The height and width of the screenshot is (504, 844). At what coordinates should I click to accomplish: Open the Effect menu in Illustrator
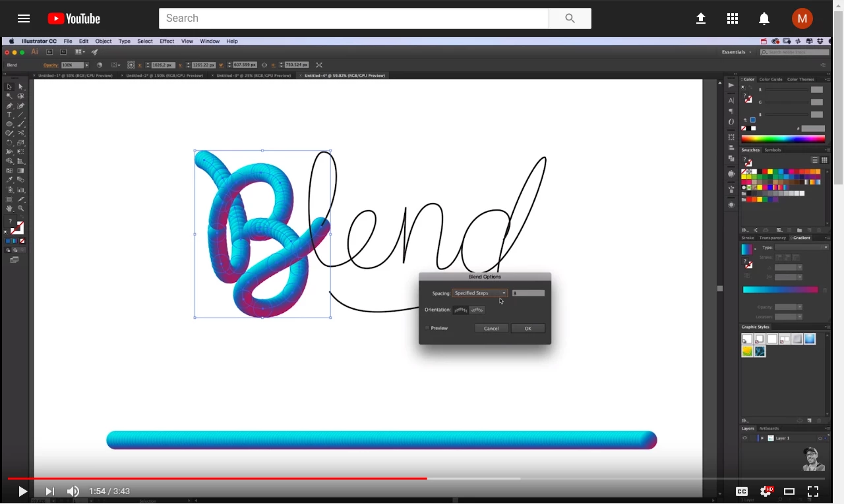[x=167, y=41]
